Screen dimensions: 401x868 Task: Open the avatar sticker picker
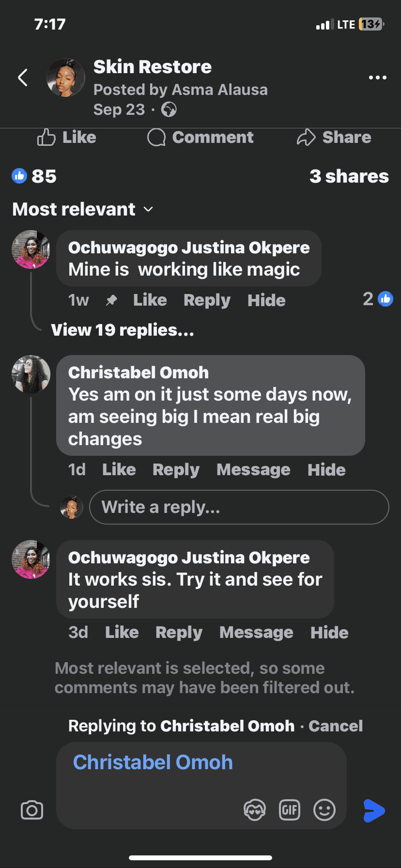coord(255,810)
